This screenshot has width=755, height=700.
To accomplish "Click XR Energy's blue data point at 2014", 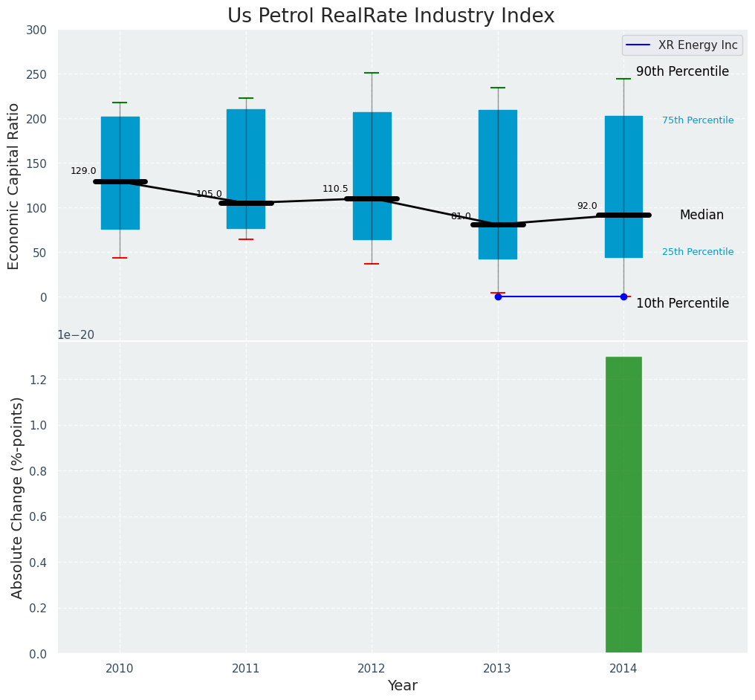I will point(623,296).
